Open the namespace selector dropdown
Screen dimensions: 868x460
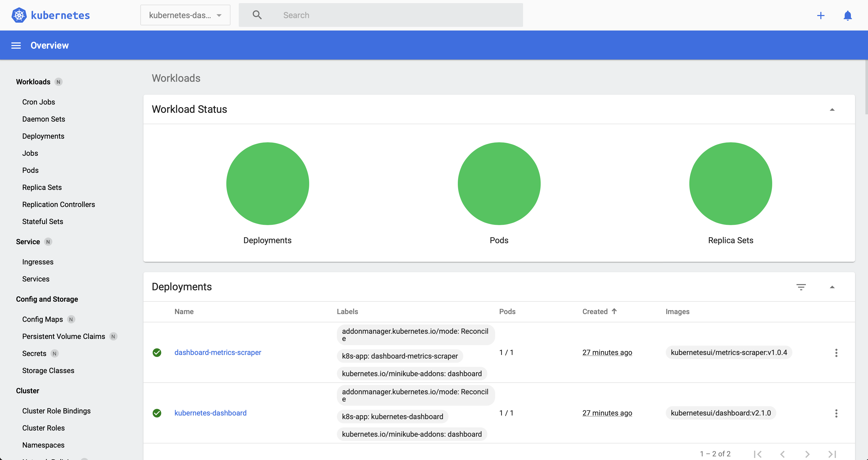(185, 15)
